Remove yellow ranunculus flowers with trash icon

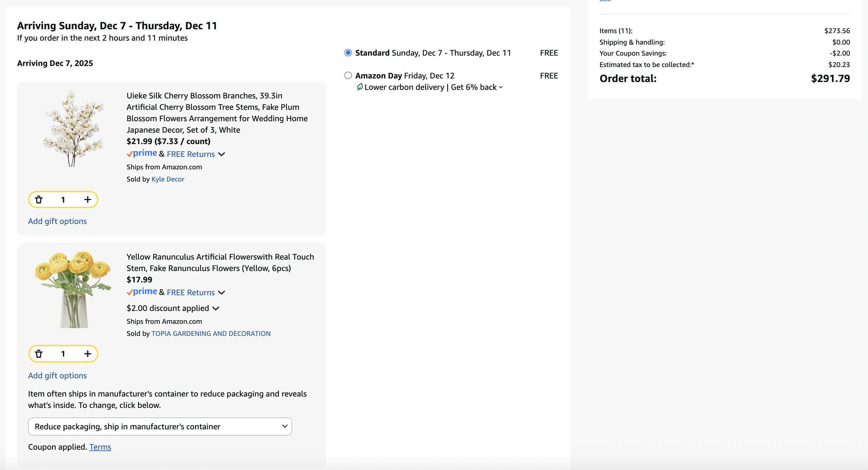[x=39, y=354]
